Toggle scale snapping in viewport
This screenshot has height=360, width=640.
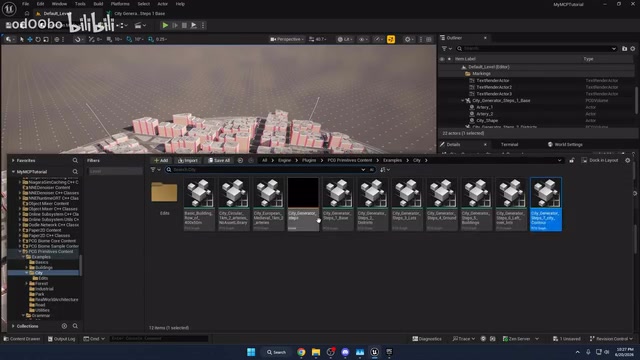click(x=151, y=40)
